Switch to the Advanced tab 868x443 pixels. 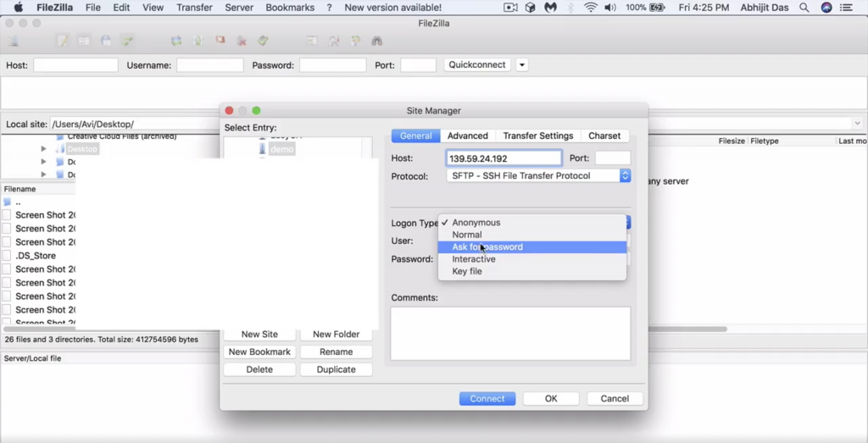point(468,136)
